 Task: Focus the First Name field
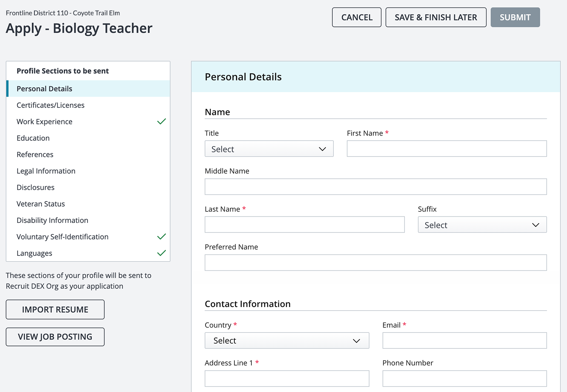click(446, 149)
